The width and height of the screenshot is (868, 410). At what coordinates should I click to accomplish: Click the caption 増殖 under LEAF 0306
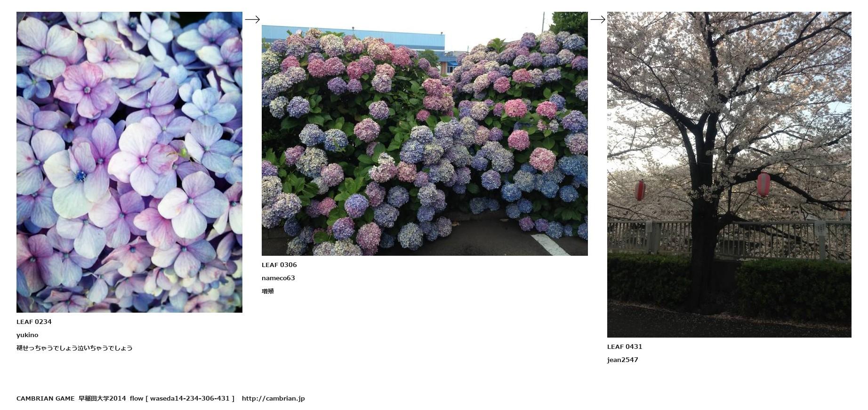(268, 291)
